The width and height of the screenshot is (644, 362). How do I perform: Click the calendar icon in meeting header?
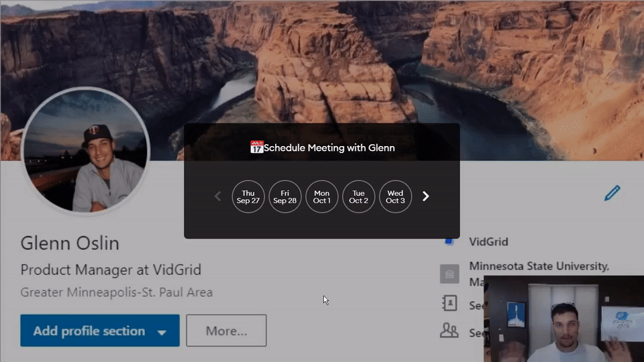(257, 147)
